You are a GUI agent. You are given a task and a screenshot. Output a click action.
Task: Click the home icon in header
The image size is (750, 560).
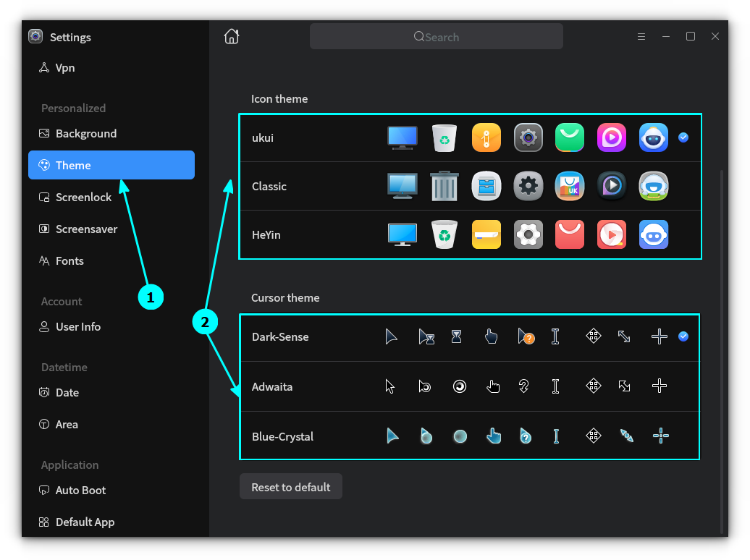pos(232,36)
